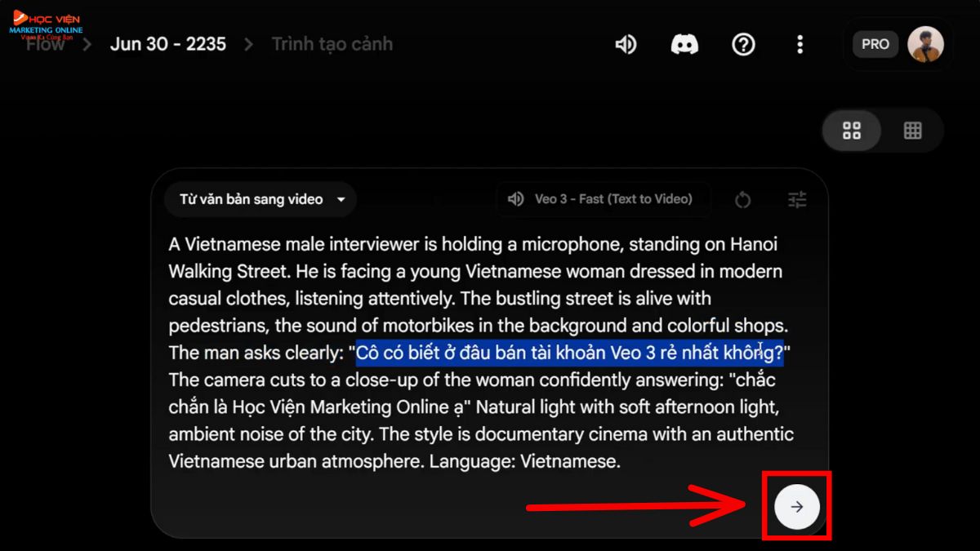Screen dimensions: 980x551
Task: Open the Jun 30 - 2235 project breadcrumb
Action: (x=167, y=44)
